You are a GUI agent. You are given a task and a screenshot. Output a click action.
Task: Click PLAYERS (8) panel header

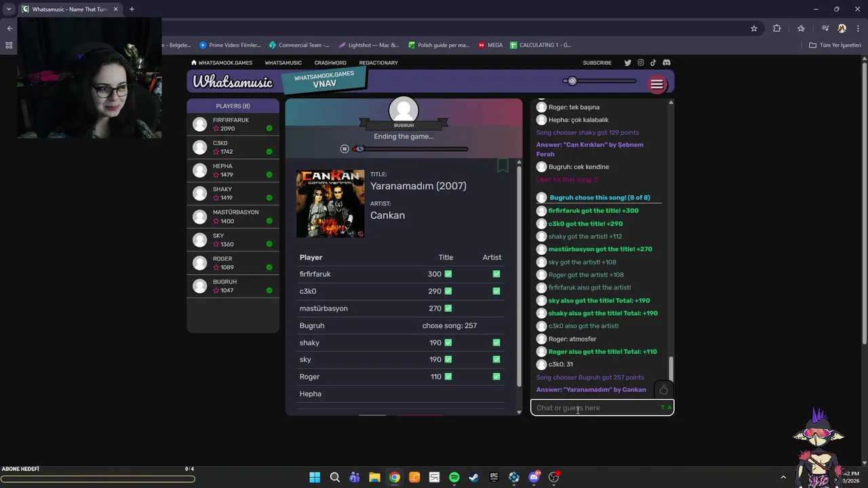pyautogui.click(x=233, y=106)
